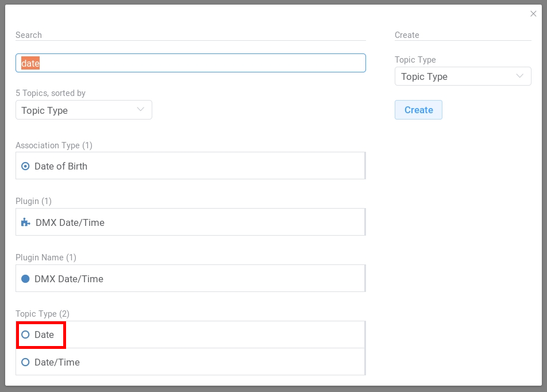Screen dimensions: 547x392
Task: Click the puzzle-piece plugin icon
Action: pos(25,222)
